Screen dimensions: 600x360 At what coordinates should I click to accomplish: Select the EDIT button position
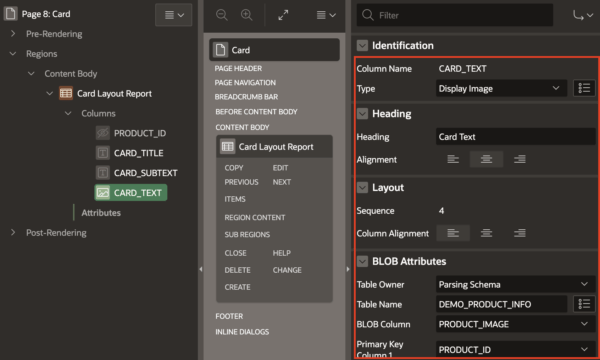point(280,168)
